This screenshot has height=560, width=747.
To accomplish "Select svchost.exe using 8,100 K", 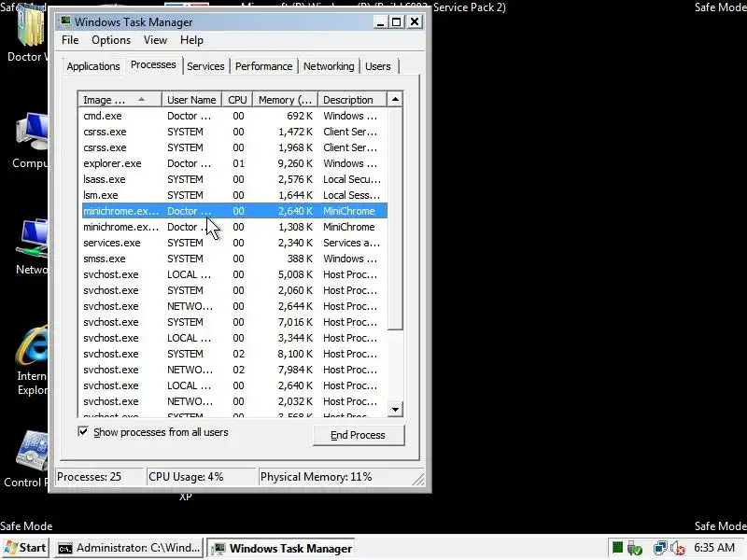I will (233, 354).
